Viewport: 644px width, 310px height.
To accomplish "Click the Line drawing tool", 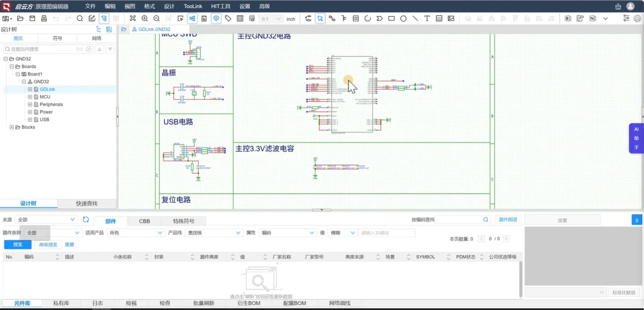I will coord(415,18).
